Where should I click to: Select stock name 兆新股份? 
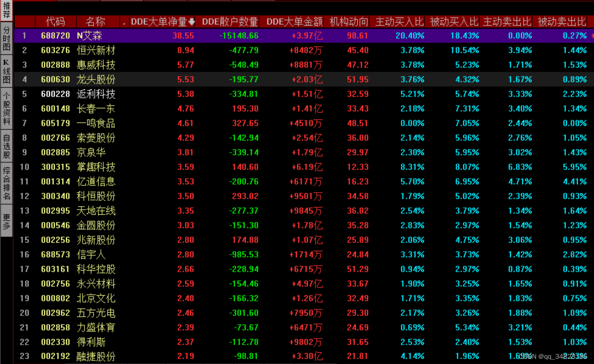click(x=96, y=240)
